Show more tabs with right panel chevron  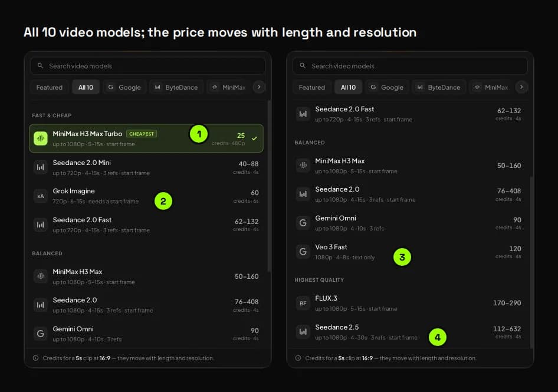[x=521, y=87]
